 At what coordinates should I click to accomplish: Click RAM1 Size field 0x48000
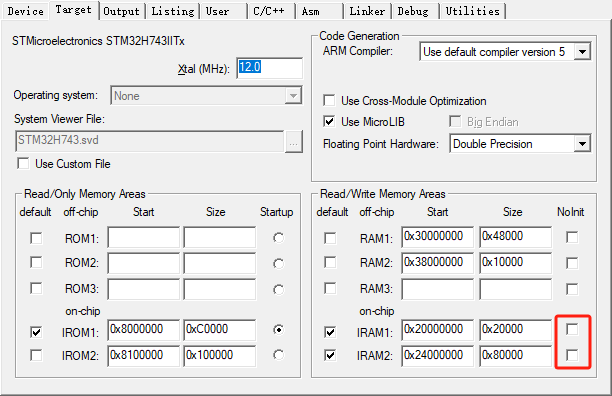pos(516,237)
